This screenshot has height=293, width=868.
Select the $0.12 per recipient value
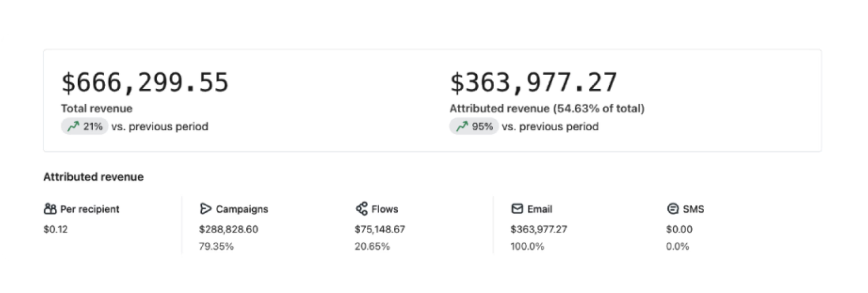point(55,229)
